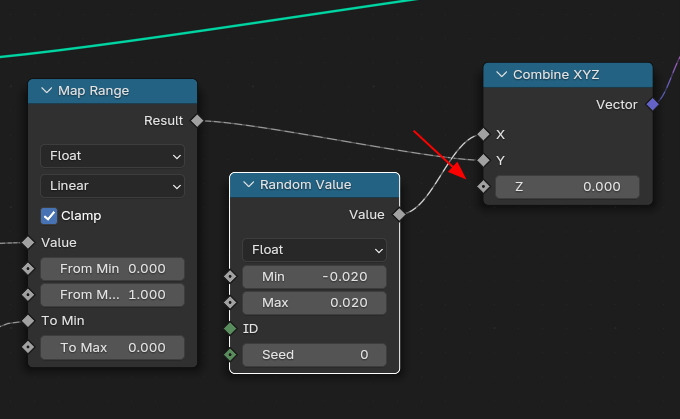This screenshot has height=419, width=680.
Task: Click the Vector output label
Action: click(617, 105)
